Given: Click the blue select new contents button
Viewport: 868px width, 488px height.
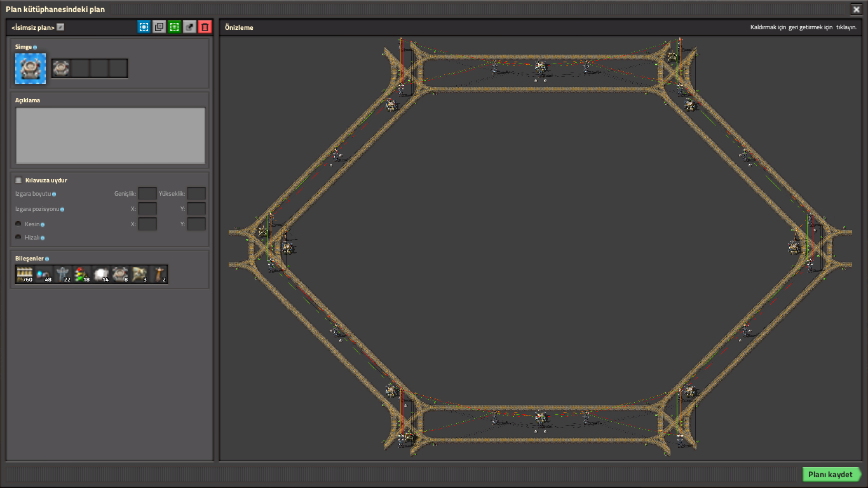Looking at the screenshot, I should click(x=144, y=27).
